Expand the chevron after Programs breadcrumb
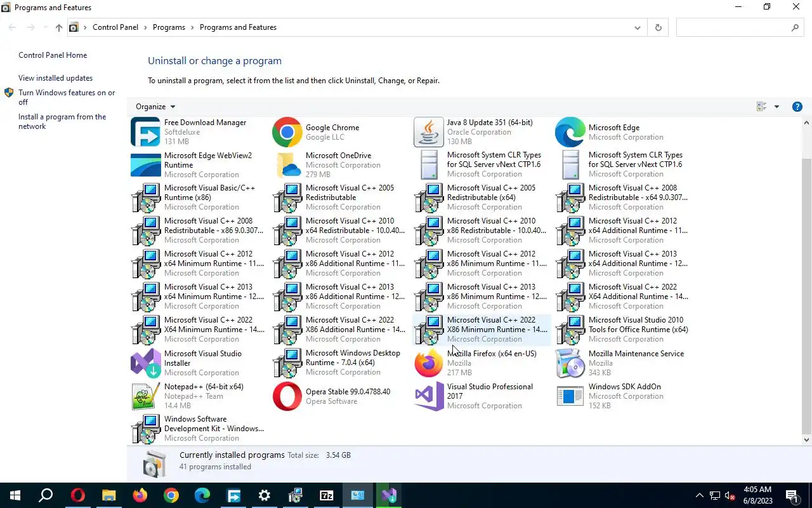 pos(192,27)
